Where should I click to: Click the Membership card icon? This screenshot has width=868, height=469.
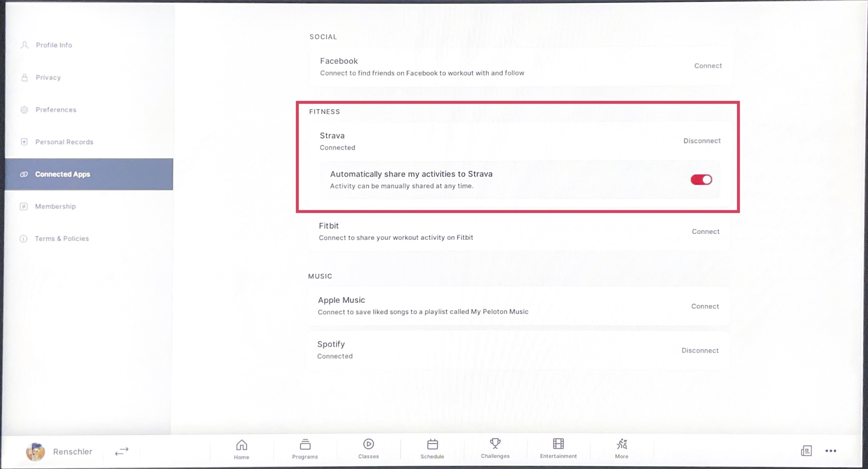(x=24, y=207)
